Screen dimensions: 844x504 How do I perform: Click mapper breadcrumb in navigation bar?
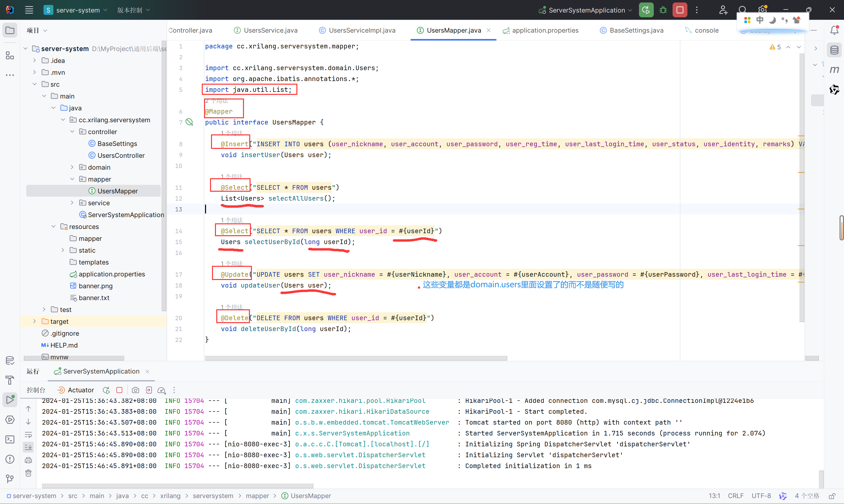pos(257,496)
